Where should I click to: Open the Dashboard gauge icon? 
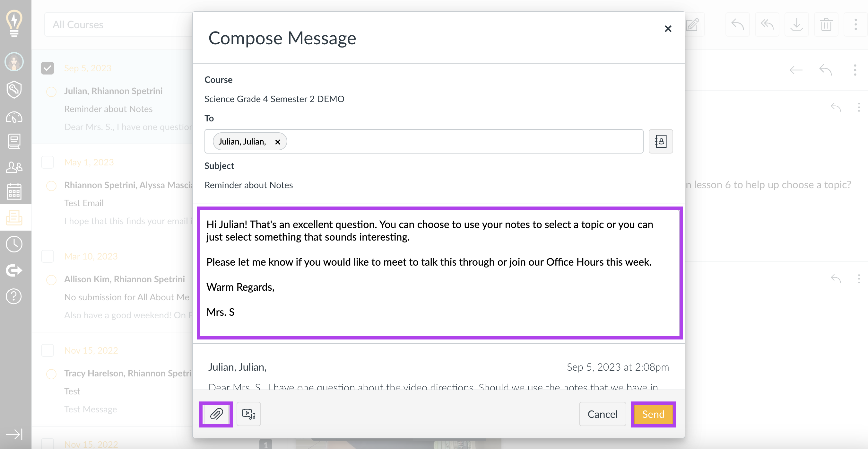tap(14, 117)
